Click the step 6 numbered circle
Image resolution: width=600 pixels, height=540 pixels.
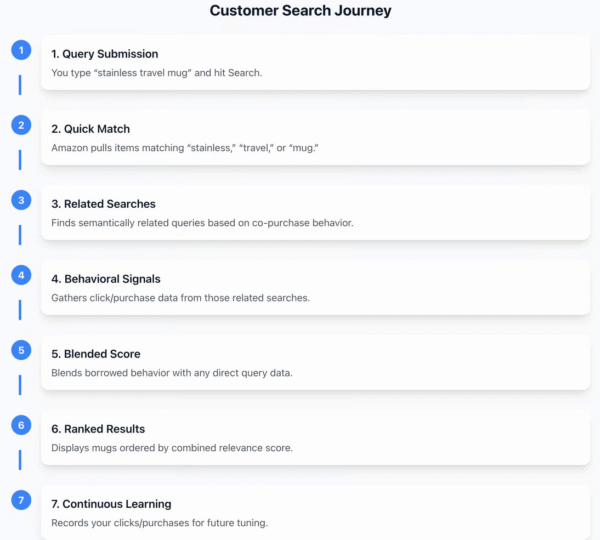click(21, 425)
